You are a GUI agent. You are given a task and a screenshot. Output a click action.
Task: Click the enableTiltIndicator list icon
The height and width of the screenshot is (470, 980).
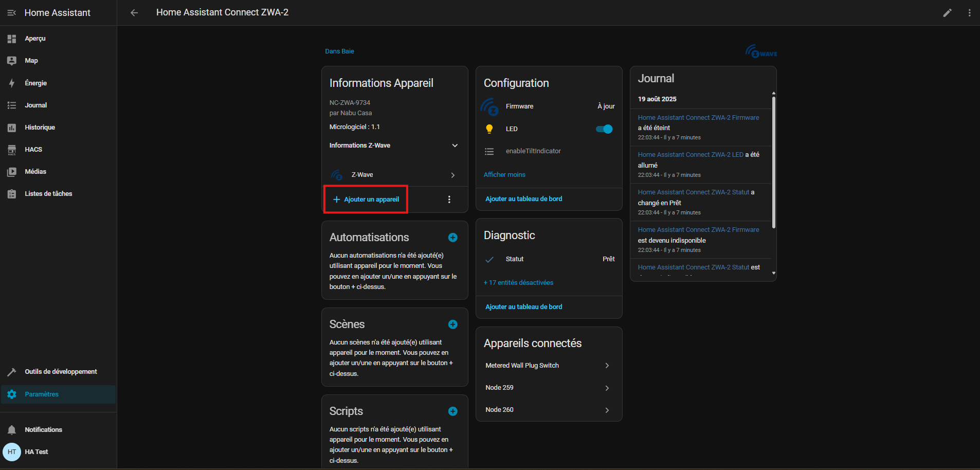[x=489, y=151]
